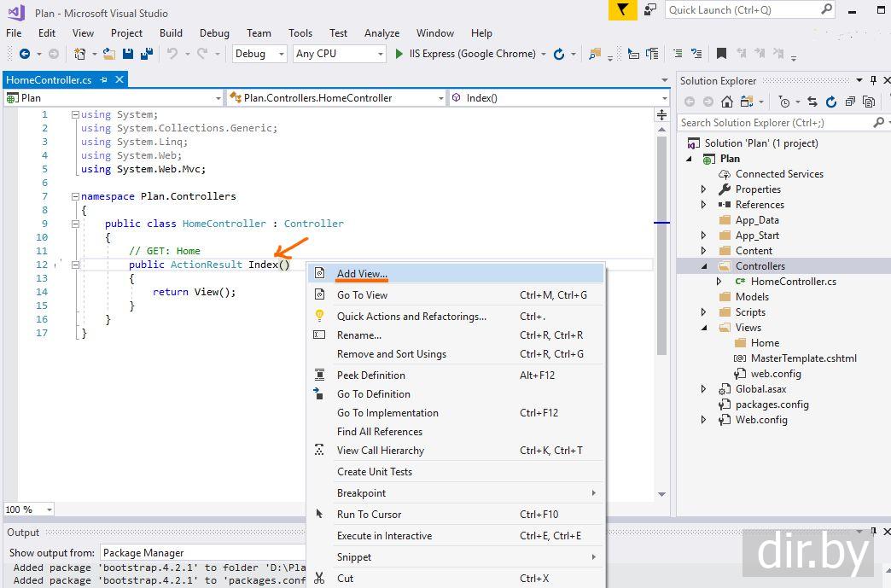Screen dimensions: 891x588
Task: Choose Add View from the context menu
Action: 362,273
